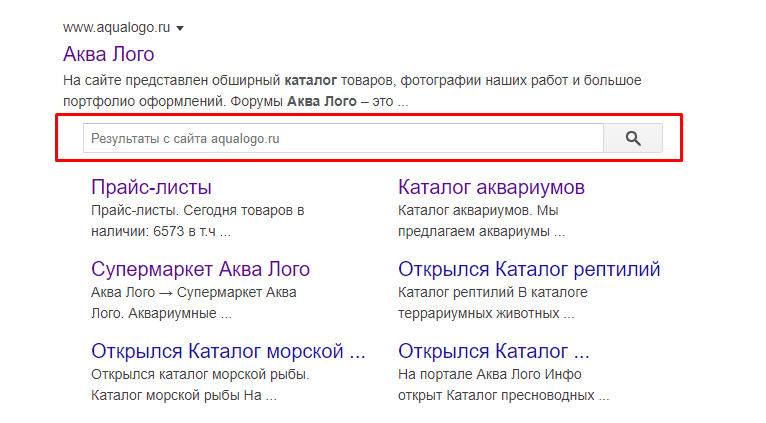Click the text 'На портале Аква Лого Инфо'
Image resolution: width=766 pixels, height=423 pixels.
pos(489,375)
